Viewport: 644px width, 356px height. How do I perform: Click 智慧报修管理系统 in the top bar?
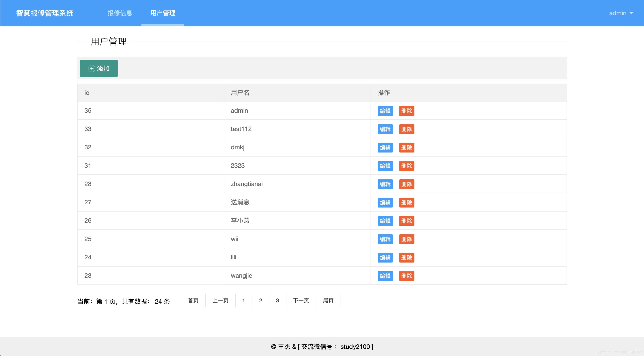[45, 13]
